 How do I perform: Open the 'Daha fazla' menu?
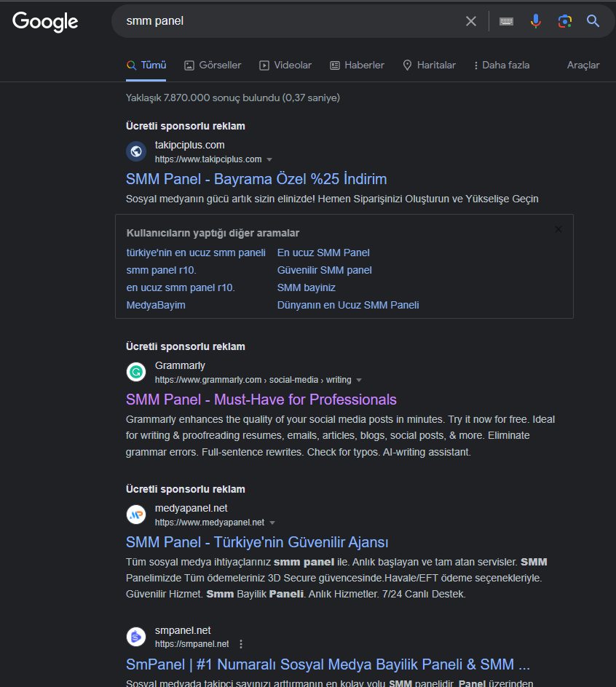click(x=502, y=65)
